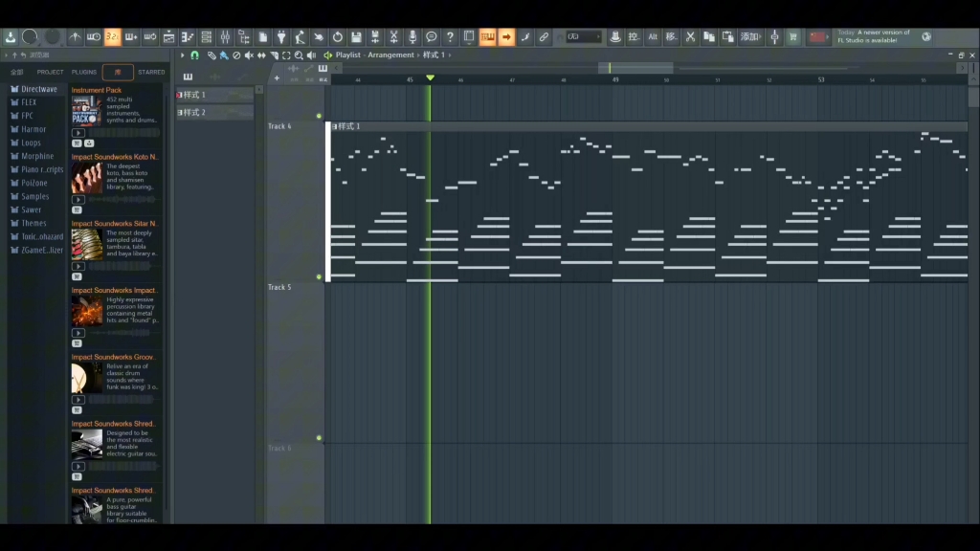Image resolution: width=980 pixels, height=551 pixels.
Task: Open Impact Soundworks Koto library title
Action: (115, 157)
